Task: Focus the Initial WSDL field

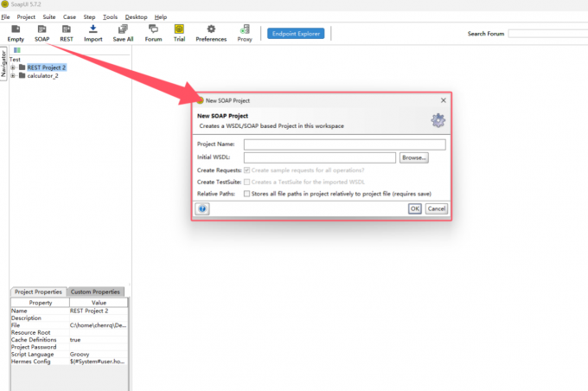Action: tap(319, 157)
